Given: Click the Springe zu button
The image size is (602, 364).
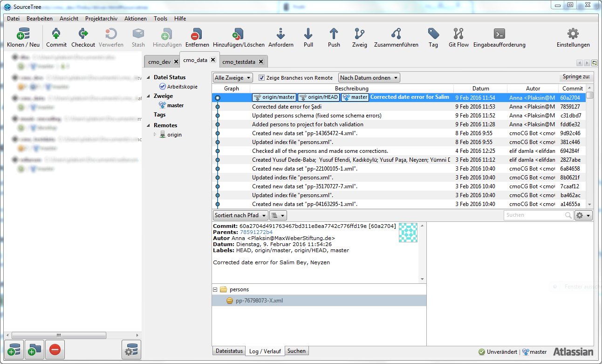Looking at the screenshot, I should tap(576, 77).
